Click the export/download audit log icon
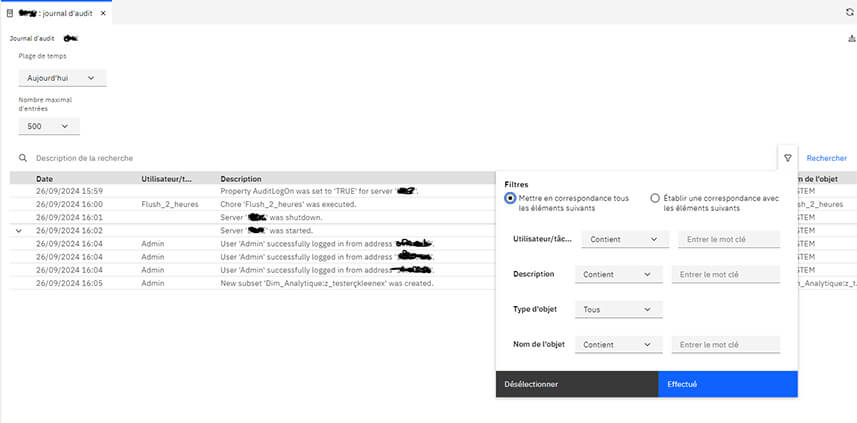 [x=850, y=38]
